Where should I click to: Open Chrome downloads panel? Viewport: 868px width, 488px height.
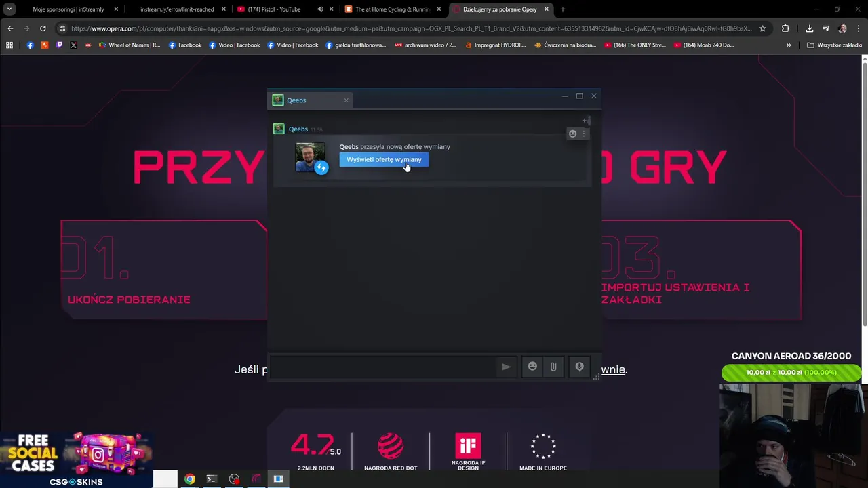coord(809,28)
